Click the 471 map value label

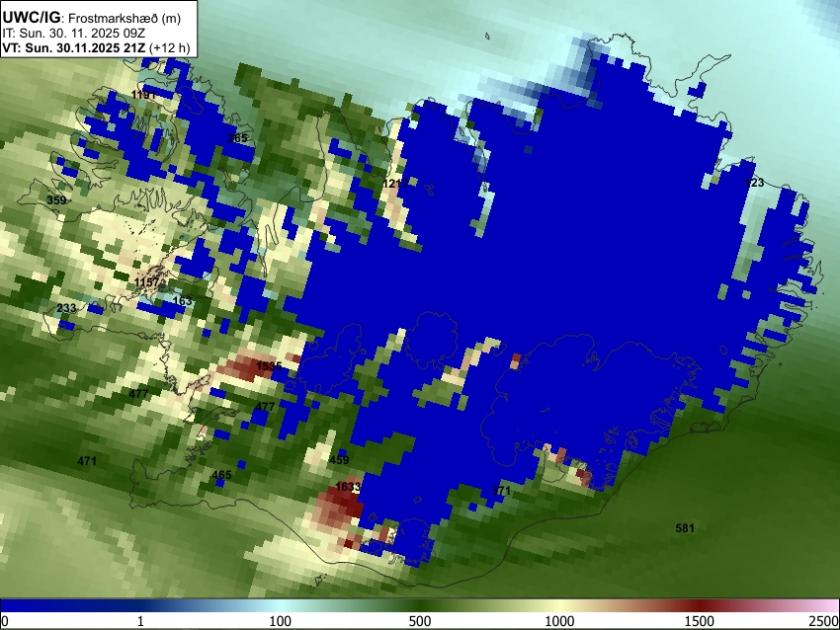(87, 461)
